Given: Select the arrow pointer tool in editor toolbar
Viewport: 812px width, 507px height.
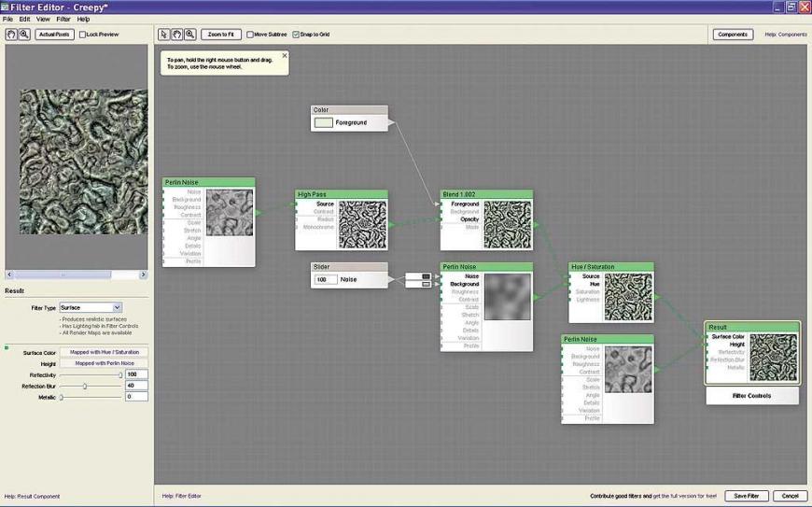Looking at the screenshot, I should click(x=163, y=35).
